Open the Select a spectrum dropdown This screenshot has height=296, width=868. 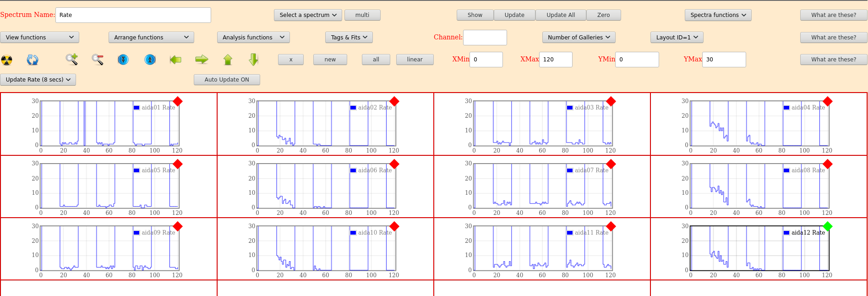308,15
